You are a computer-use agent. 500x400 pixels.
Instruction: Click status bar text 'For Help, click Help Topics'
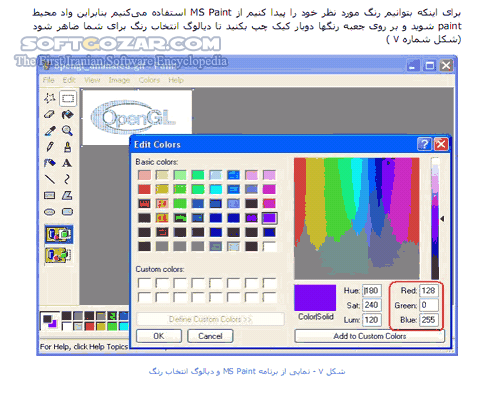tap(84, 347)
